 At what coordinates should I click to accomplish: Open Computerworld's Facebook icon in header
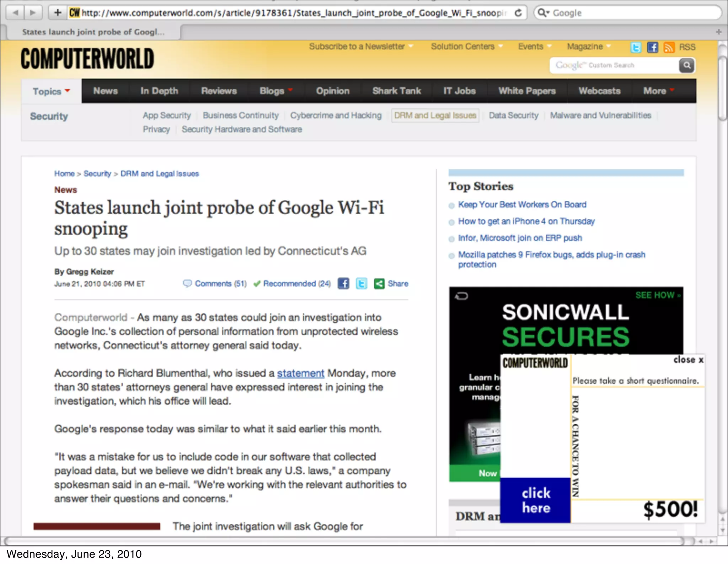(x=652, y=47)
